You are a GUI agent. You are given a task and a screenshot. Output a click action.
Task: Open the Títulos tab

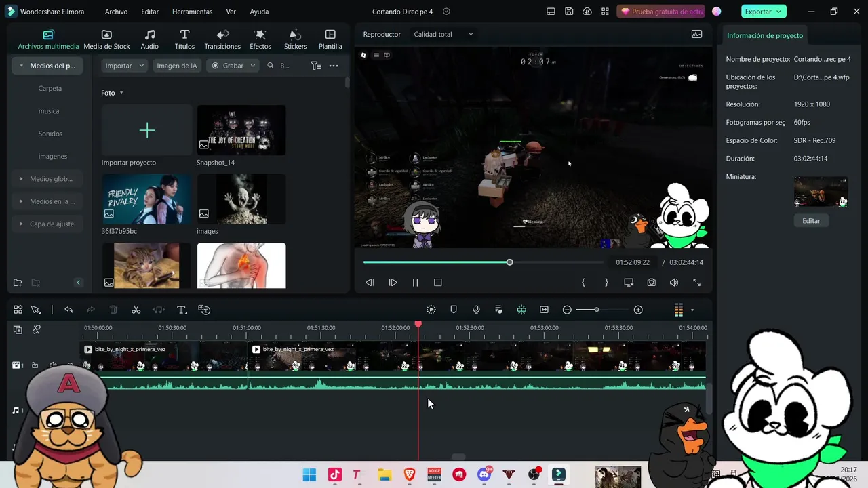pyautogui.click(x=184, y=40)
